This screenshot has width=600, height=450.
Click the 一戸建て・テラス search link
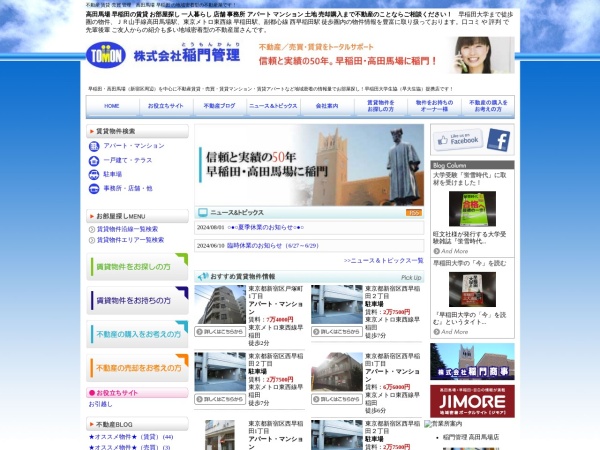[x=128, y=160]
